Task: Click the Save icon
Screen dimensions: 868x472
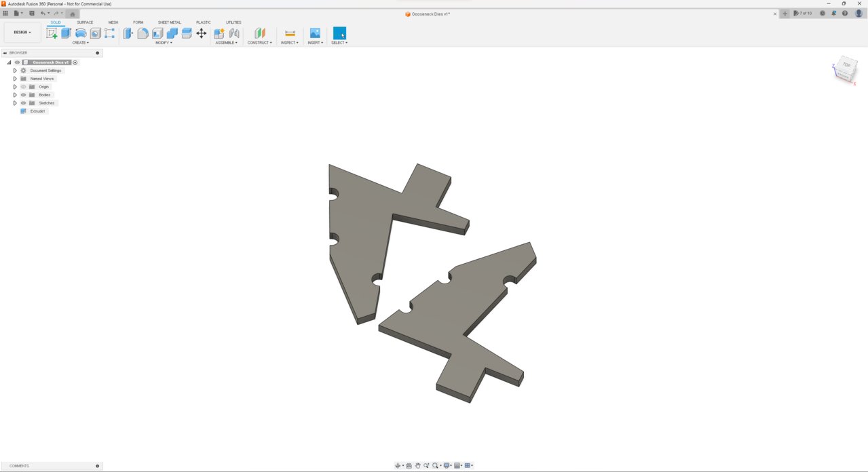Action: click(x=31, y=13)
